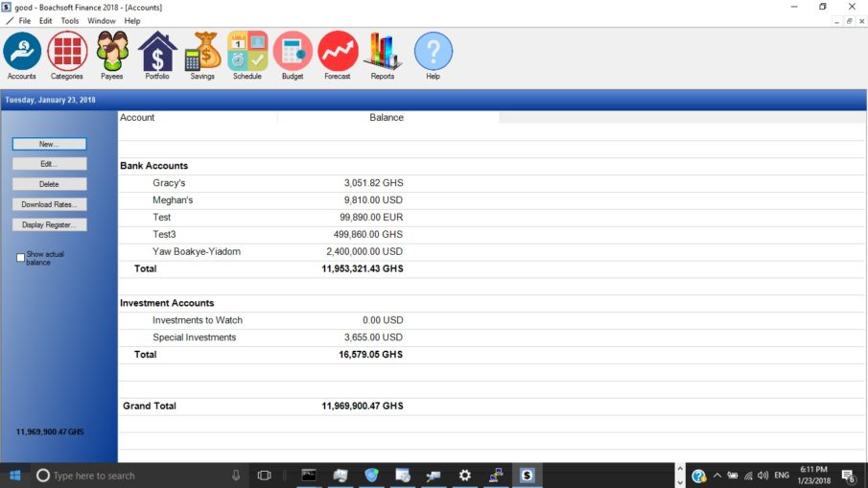This screenshot has height=488, width=868.
Task: Open the Portfolio house icon
Action: point(157,51)
